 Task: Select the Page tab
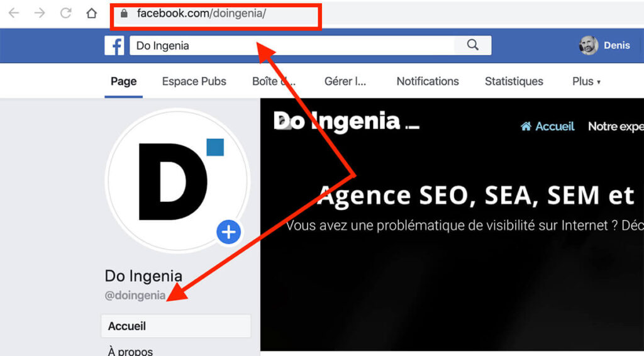tap(124, 81)
